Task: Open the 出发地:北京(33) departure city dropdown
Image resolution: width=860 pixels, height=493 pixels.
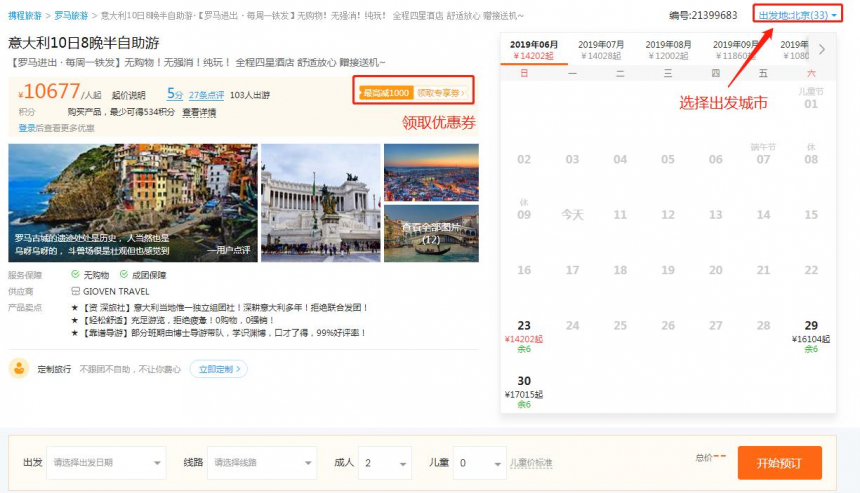Action: 797,15
